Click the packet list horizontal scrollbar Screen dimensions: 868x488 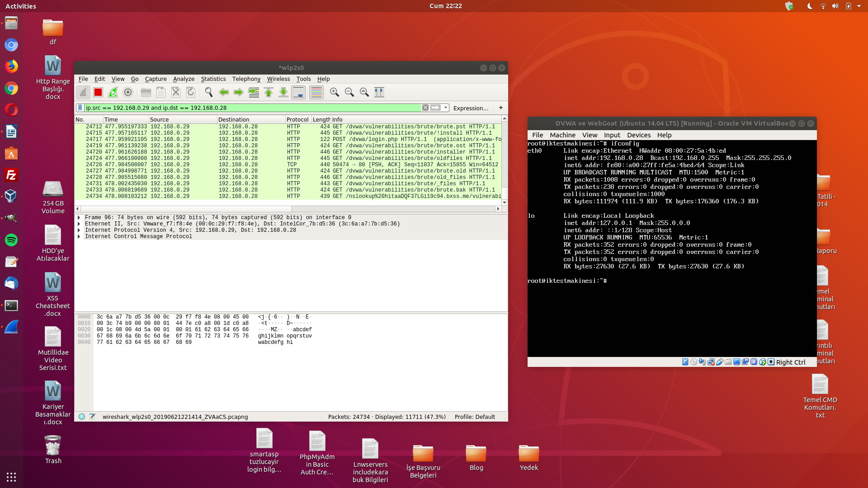tap(185, 209)
